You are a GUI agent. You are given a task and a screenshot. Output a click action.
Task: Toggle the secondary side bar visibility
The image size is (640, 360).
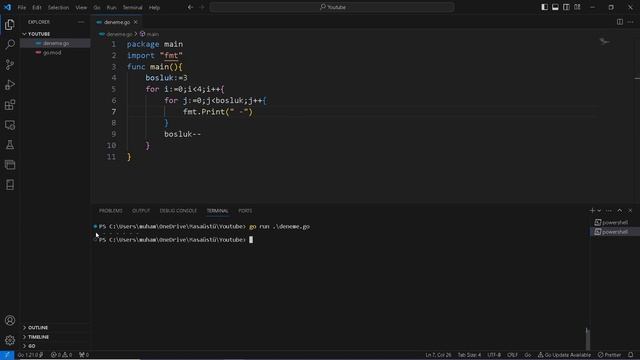tap(566, 7)
